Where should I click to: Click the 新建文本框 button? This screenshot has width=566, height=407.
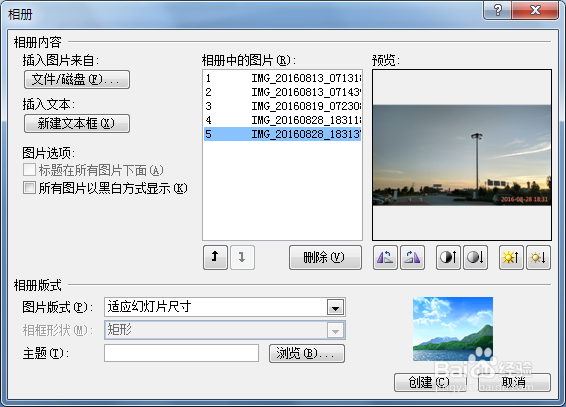[x=77, y=123]
